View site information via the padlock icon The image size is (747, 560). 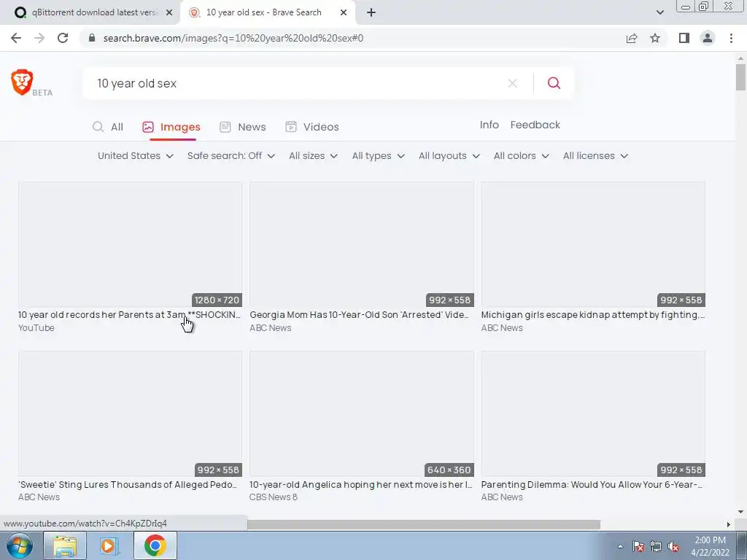[92, 38]
